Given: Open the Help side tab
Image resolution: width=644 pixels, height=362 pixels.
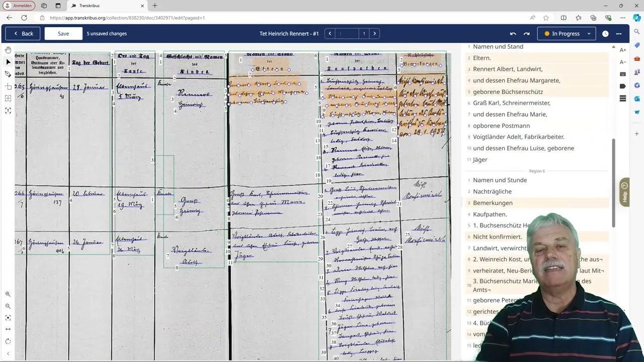Looking at the screenshot, I should [624, 192].
